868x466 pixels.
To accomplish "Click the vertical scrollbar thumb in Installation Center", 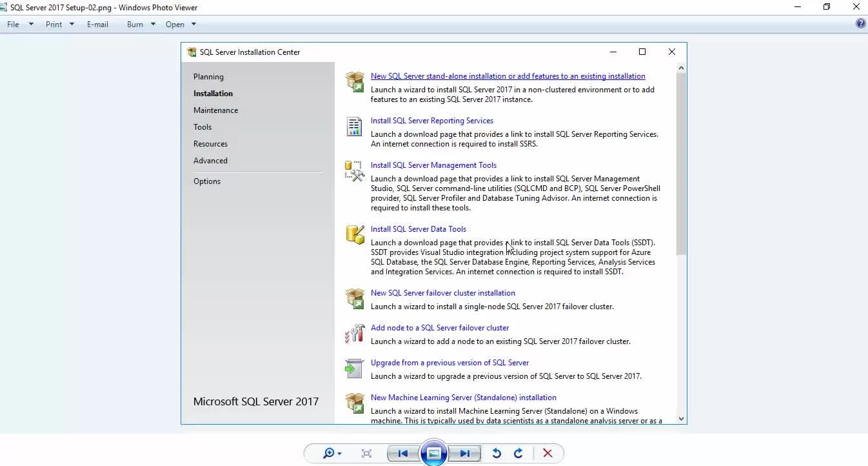I will coord(682,164).
